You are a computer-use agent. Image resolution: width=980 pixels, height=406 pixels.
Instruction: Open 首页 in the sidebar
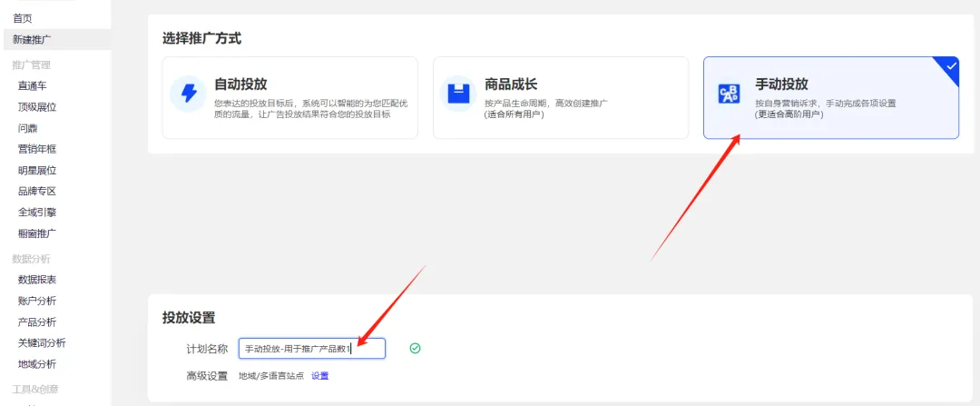pyautogui.click(x=23, y=19)
